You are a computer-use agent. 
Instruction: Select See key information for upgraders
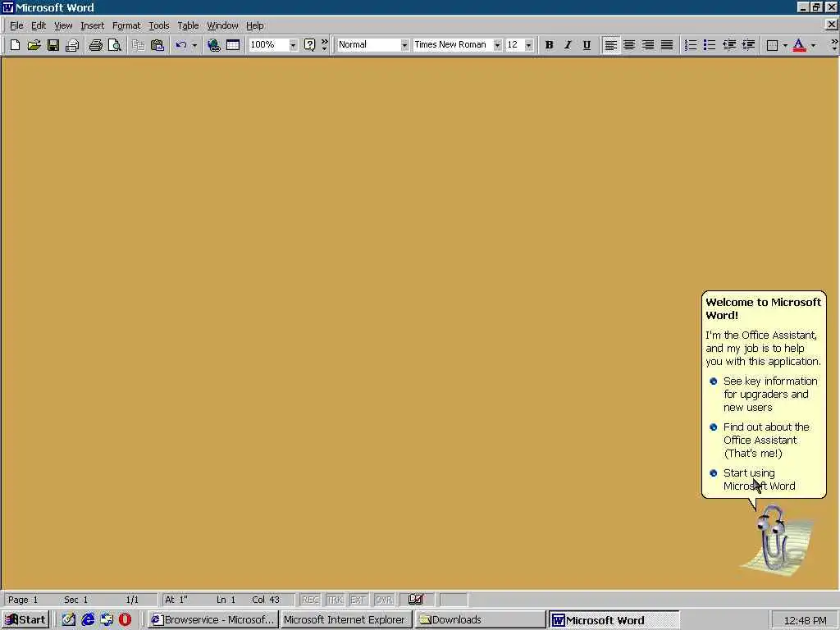click(x=765, y=394)
